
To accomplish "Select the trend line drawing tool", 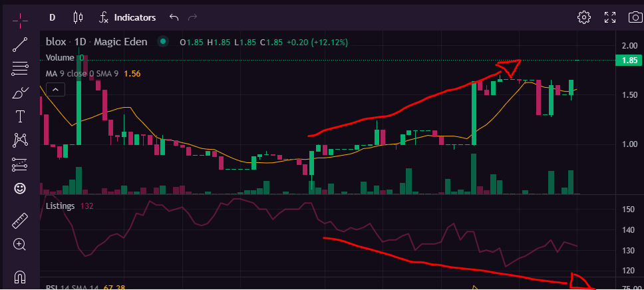I will [20, 45].
